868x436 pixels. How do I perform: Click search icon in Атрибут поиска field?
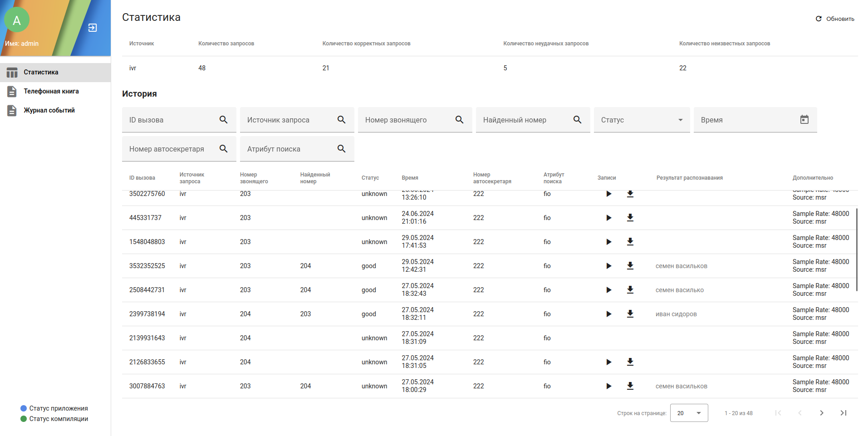341,149
